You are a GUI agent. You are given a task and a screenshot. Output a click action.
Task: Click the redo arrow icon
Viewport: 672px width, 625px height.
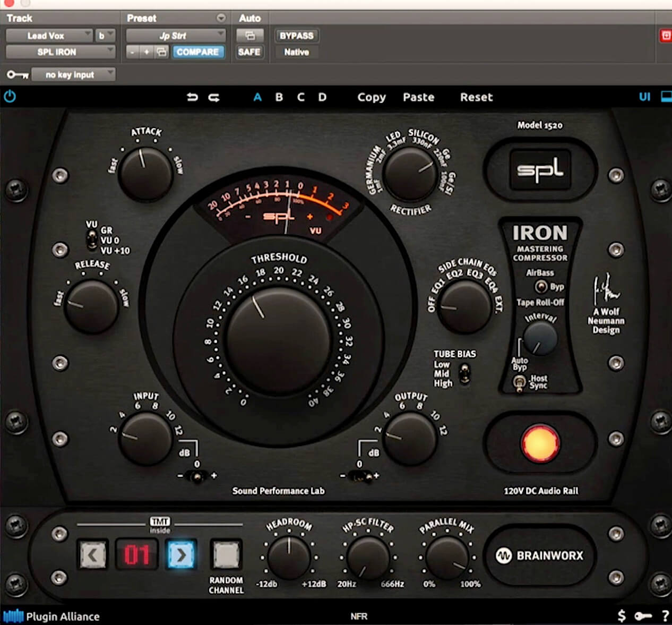[x=214, y=97]
